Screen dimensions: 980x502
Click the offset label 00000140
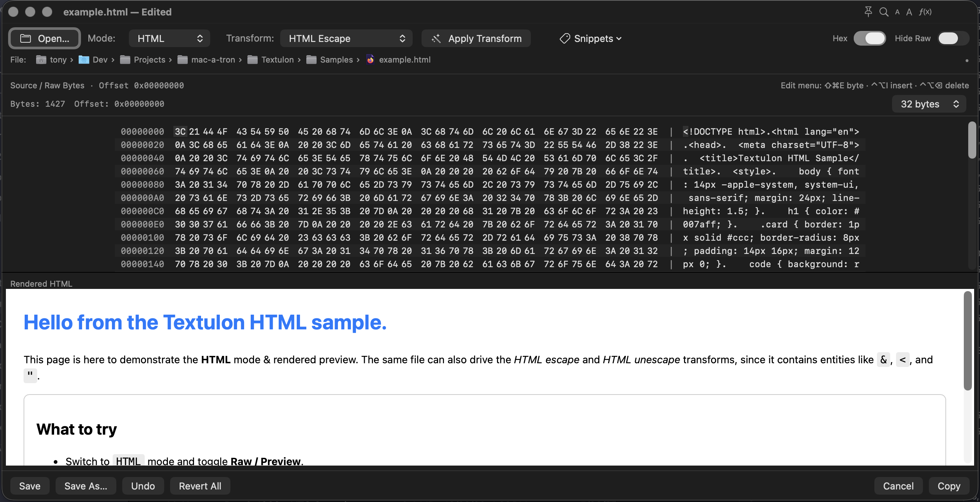142,264
